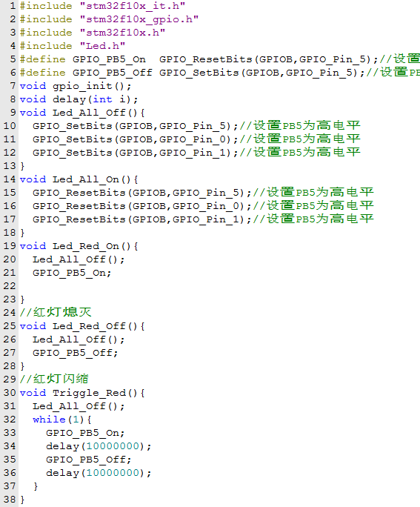Click the comment //红灯闪缩
Image resolution: width=420 pixels, height=507 pixels.
pyautogui.click(x=54, y=379)
